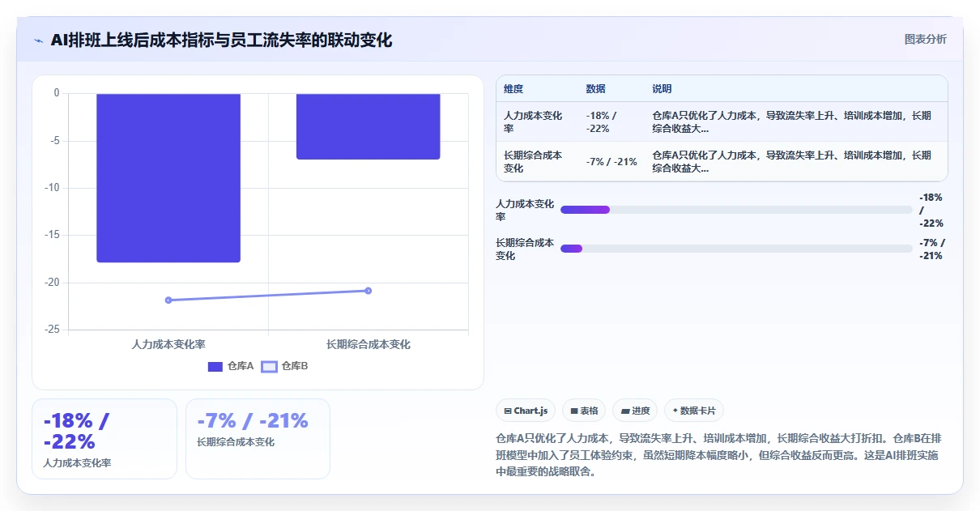Click the -18% / -22% value beside progress bar
Viewport: 980px width, 511px height.
point(931,211)
